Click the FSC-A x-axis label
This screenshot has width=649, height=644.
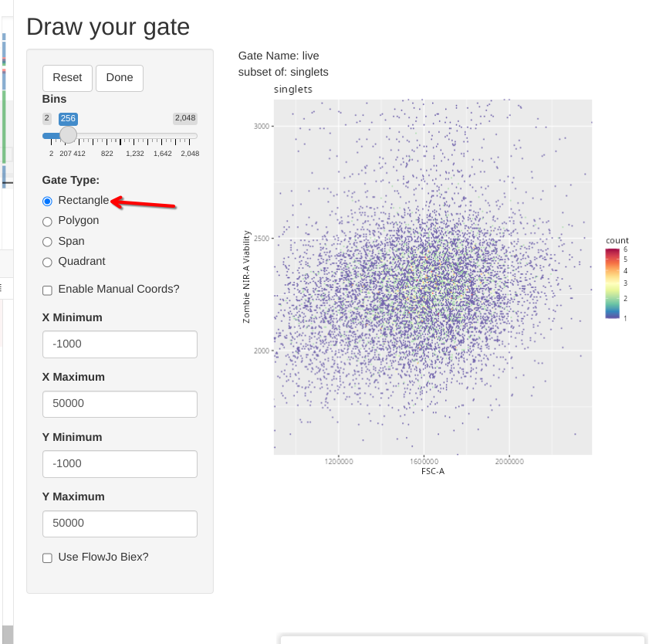(x=432, y=471)
